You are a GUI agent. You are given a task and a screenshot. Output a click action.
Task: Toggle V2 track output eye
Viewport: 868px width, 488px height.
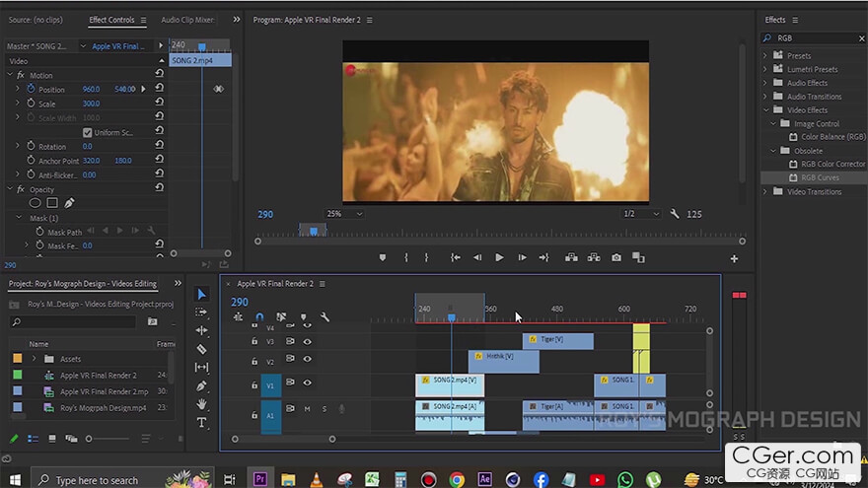[x=307, y=359]
